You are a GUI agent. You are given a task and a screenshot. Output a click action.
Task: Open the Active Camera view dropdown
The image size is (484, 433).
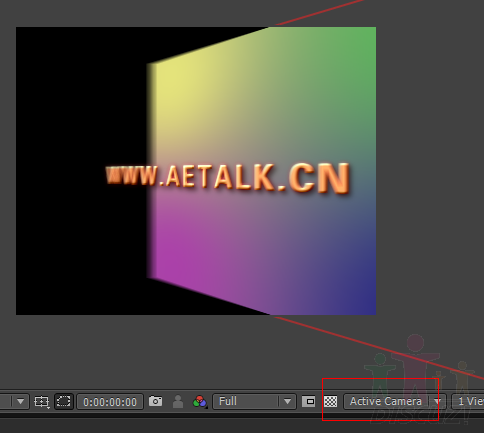(x=395, y=401)
